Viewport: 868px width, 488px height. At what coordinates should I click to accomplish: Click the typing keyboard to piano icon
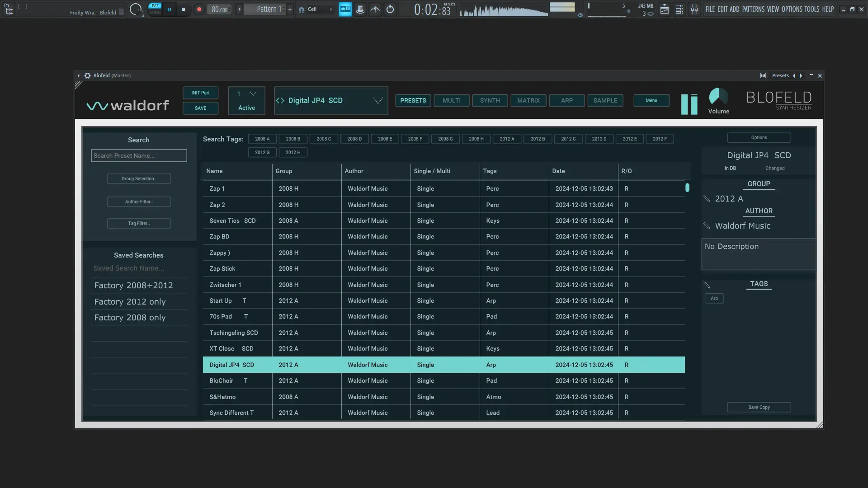(345, 9)
